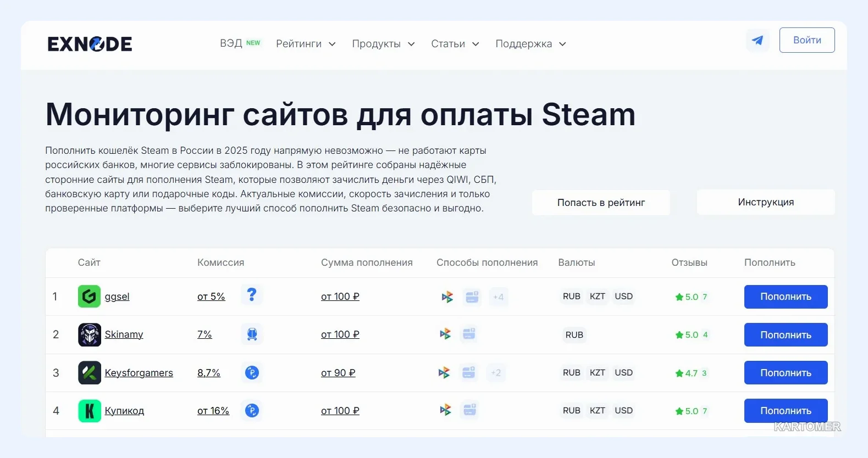Click the bank card icon for ggsel
868x458 pixels.
tap(472, 297)
